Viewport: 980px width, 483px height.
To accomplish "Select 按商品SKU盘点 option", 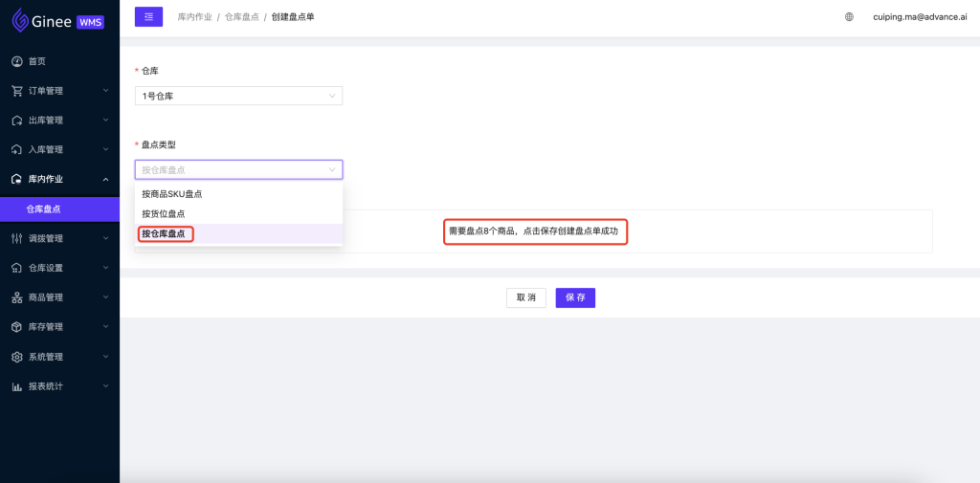I will tap(238, 194).
